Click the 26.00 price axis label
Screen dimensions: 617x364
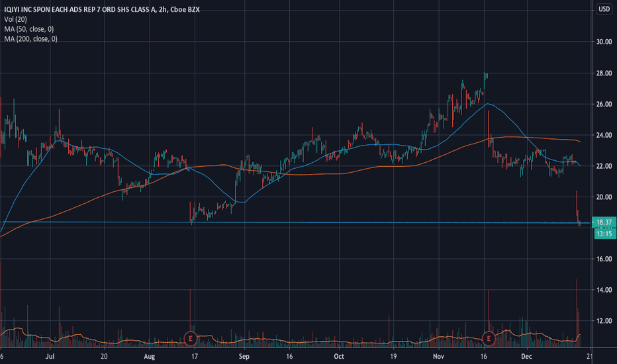(x=604, y=105)
